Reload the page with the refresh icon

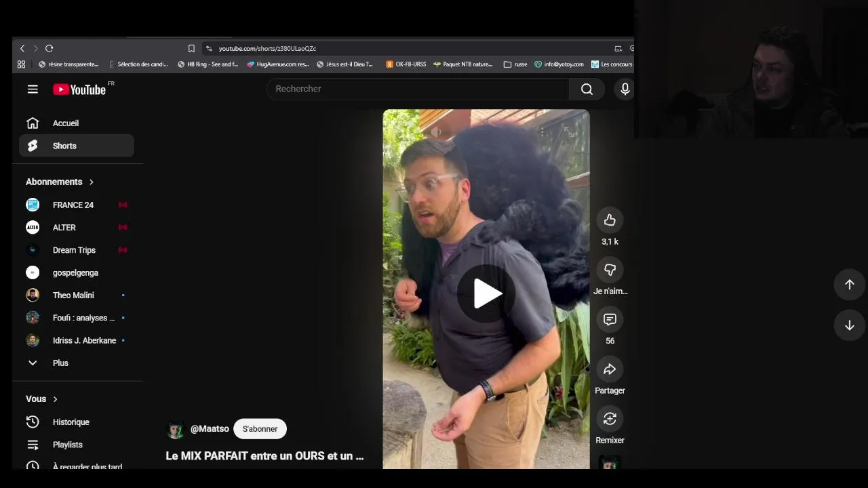point(49,48)
